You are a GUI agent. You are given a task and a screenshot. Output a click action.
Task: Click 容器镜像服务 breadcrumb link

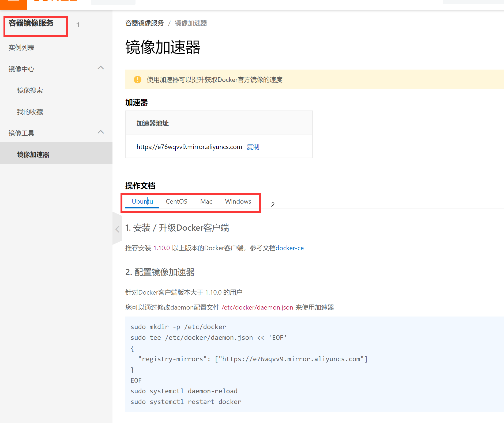(145, 23)
